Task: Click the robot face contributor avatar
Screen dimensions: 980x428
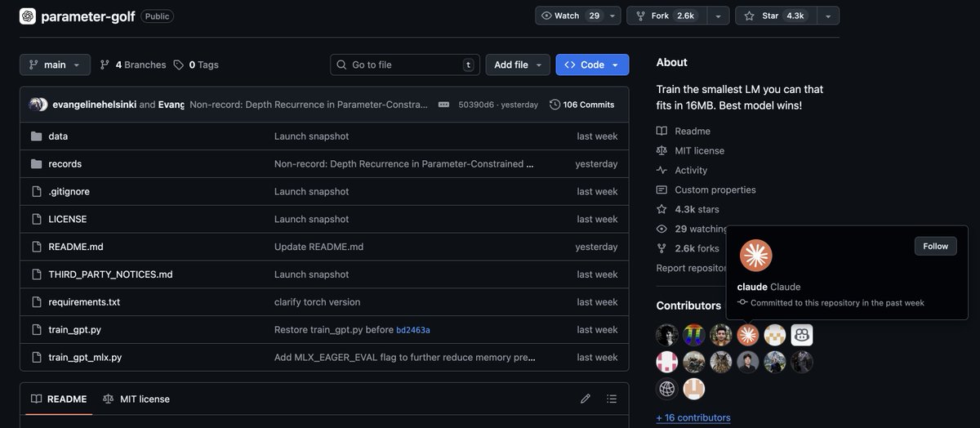Action: pyautogui.click(x=802, y=335)
